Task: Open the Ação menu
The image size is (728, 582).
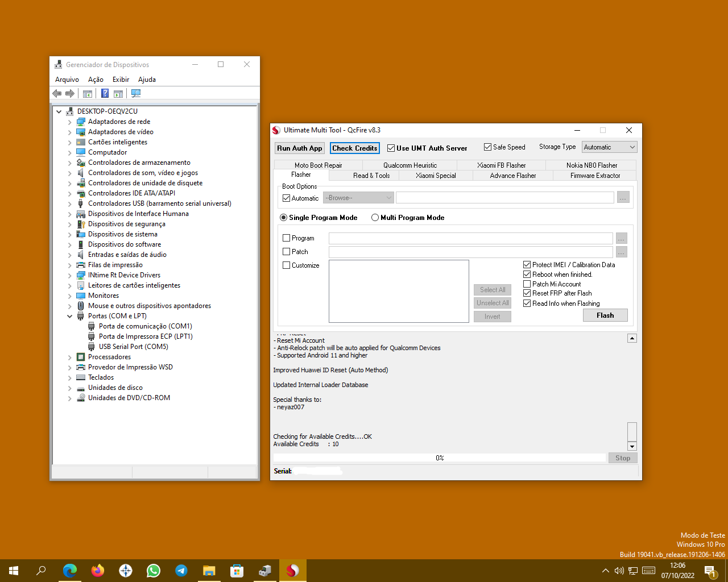Action: pos(96,80)
